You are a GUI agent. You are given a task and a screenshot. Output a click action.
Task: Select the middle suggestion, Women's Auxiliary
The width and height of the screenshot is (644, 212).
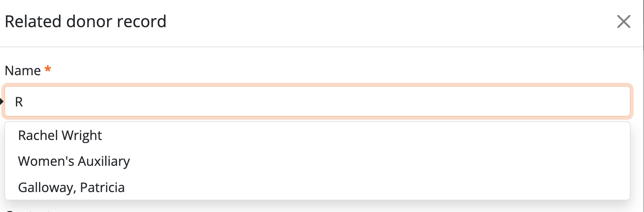(x=74, y=161)
